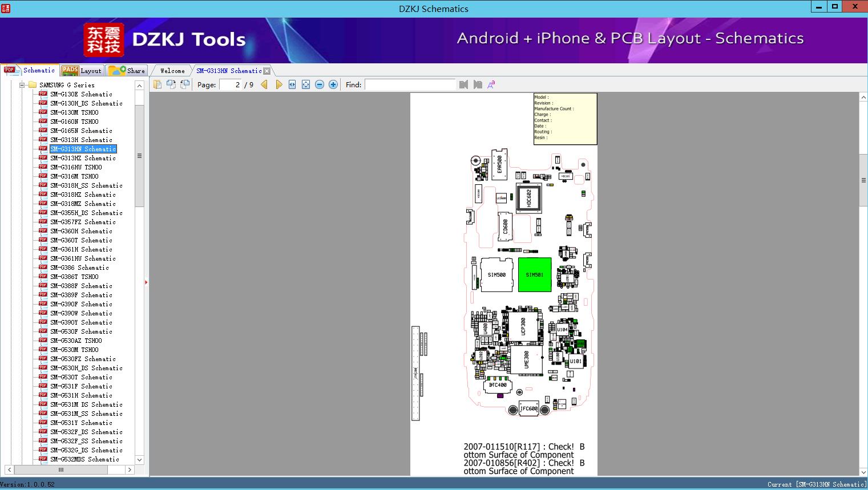Click the tree panel scroll up arrow
This screenshot has height=490, width=868.
[139, 86]
